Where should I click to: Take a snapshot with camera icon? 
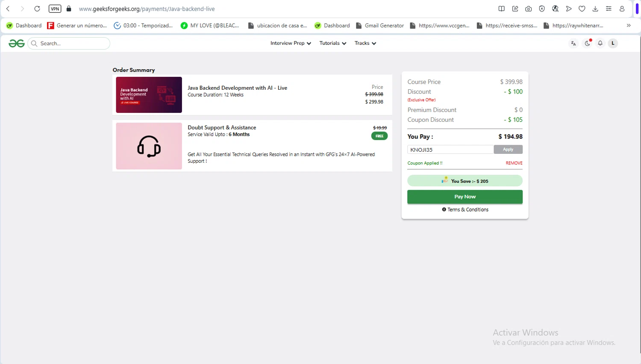[529, 9]
